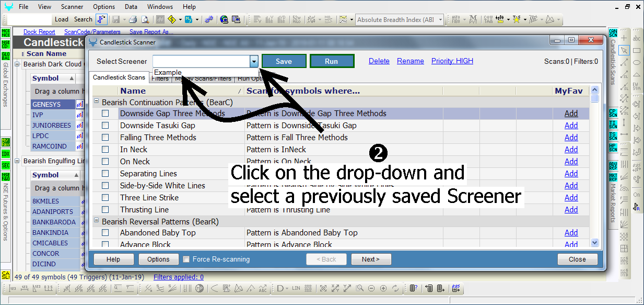Choose the abc text annotation tool

click(637, 38)
